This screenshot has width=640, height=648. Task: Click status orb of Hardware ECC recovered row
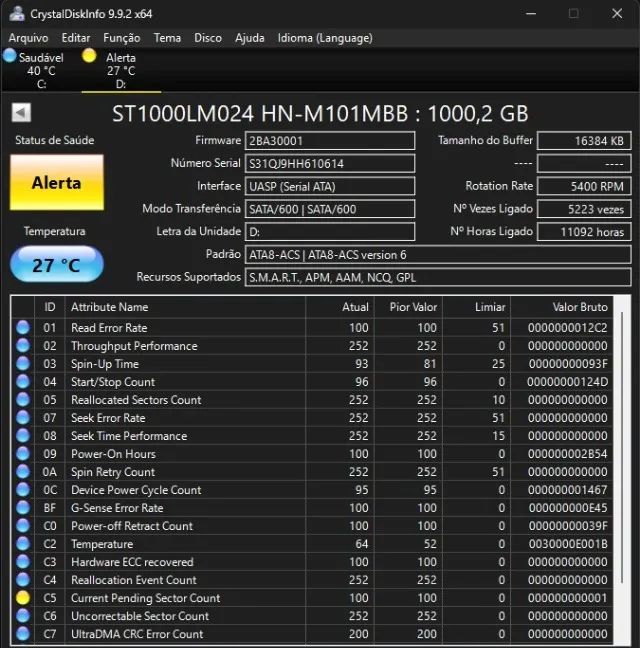point(23,562)
